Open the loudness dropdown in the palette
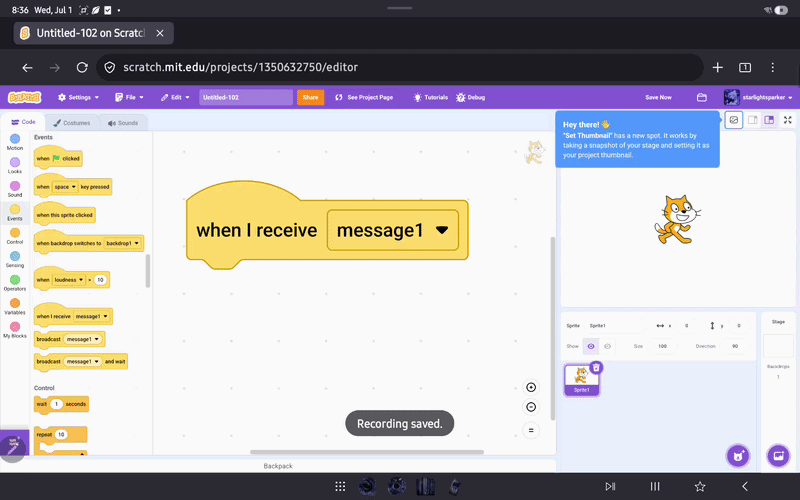This screenshot has height=500, width=800. (x=69, y=280)
